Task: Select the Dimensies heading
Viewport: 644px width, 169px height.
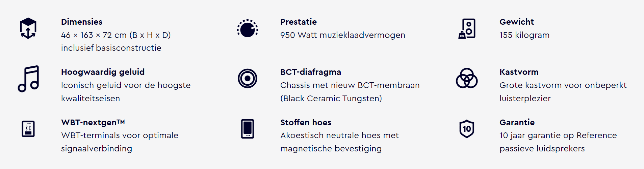Action: tap(82, 22)
